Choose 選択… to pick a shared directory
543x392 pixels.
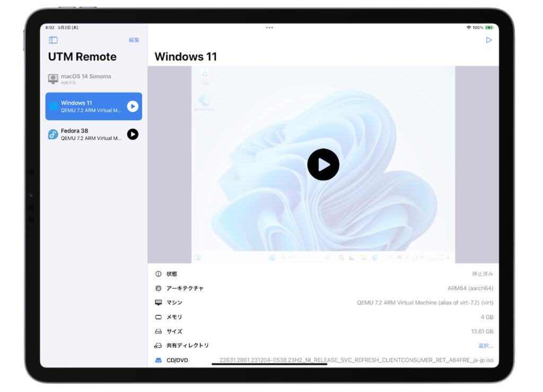coord(485,345)
